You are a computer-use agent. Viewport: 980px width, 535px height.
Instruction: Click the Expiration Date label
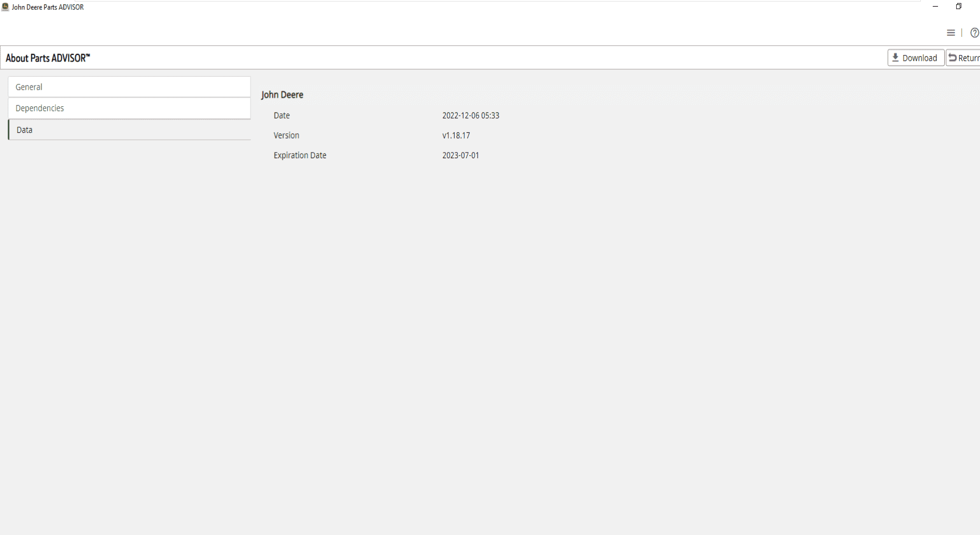point(300,155)
